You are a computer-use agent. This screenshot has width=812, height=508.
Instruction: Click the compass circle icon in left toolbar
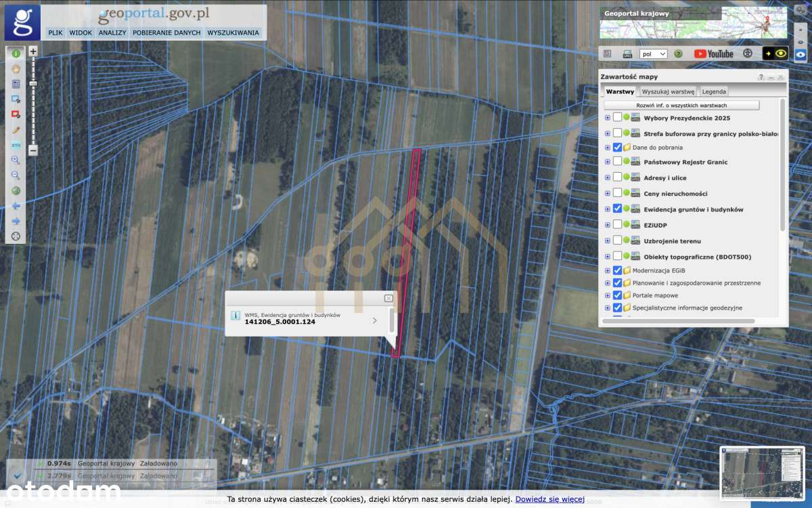[x=16, y=236]
